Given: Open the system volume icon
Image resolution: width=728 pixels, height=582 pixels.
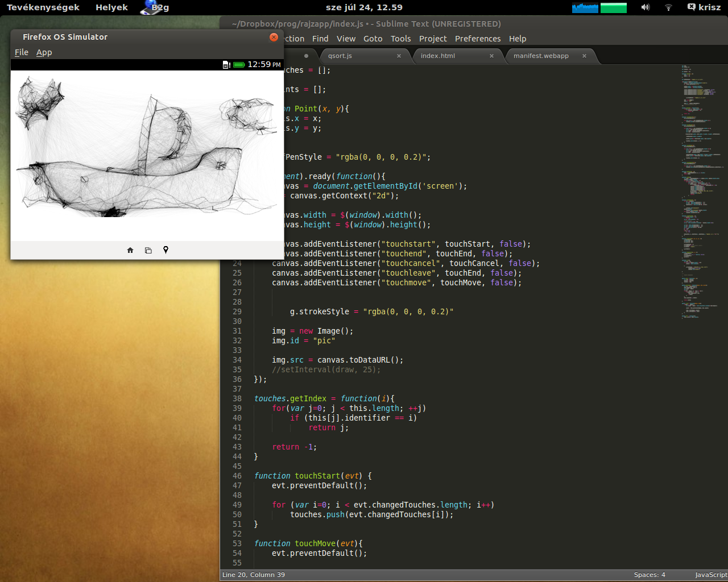Looking at the screenshot, I should click(x=645, y=7).
